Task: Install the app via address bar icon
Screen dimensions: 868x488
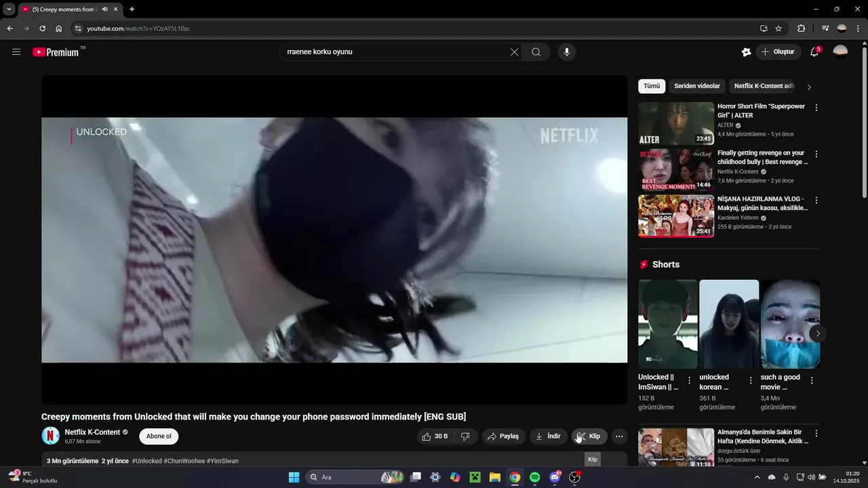Action: click(764, 28)
